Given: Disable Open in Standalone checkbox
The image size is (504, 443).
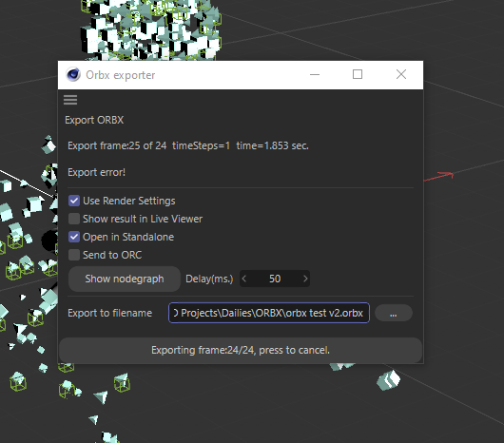Looking at the screenshot, I should [x=74, y=237].
